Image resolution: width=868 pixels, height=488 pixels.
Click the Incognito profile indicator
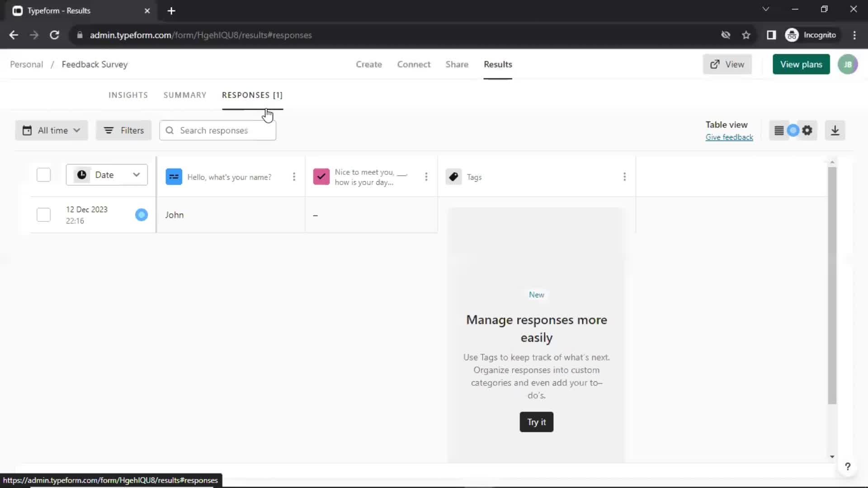click(811, 35)
